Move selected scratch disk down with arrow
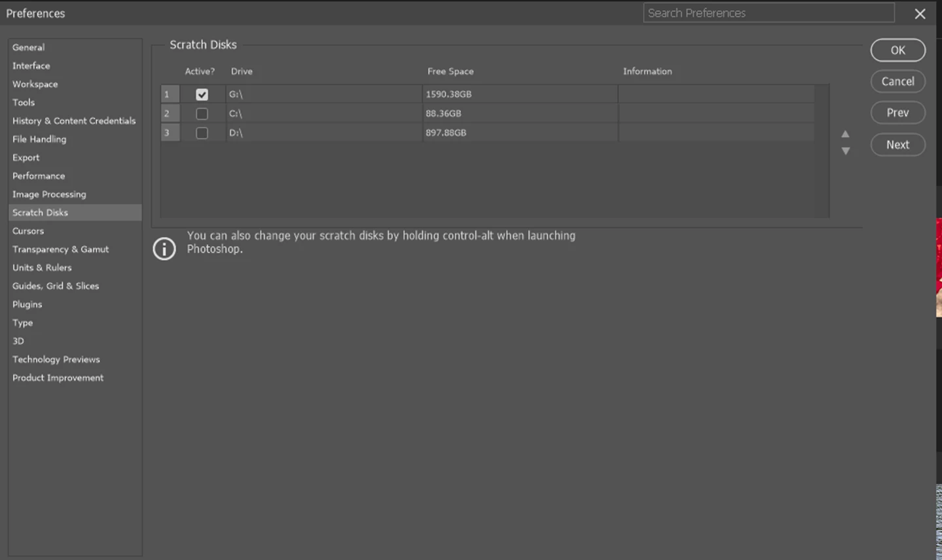The height and width of the screenshot is (560, 942). (x=845, y=151)
